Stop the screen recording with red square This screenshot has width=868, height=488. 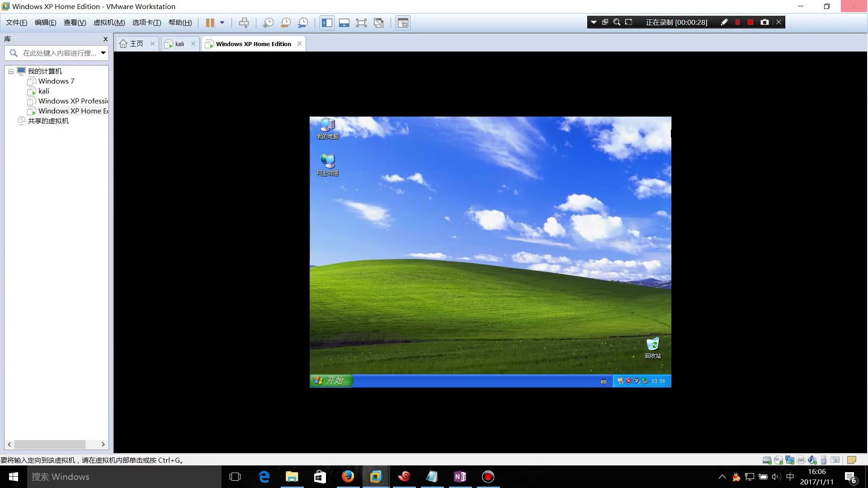[750, 22]
